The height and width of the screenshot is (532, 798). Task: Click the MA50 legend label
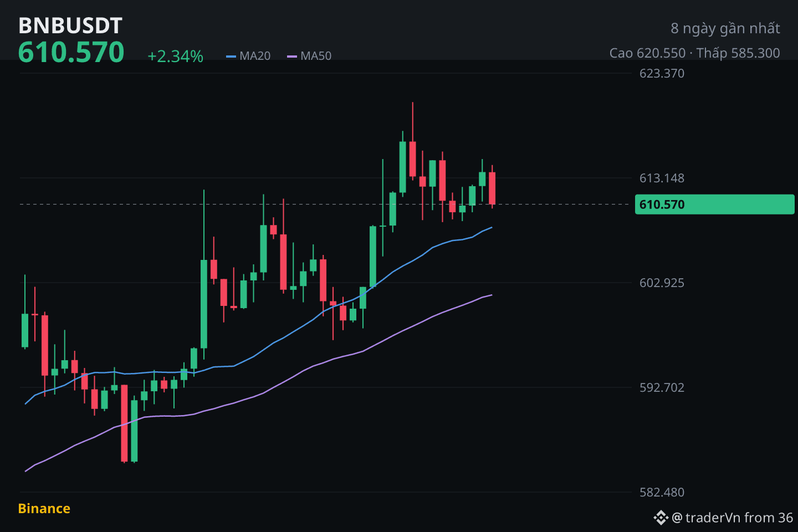coord(316,56)
